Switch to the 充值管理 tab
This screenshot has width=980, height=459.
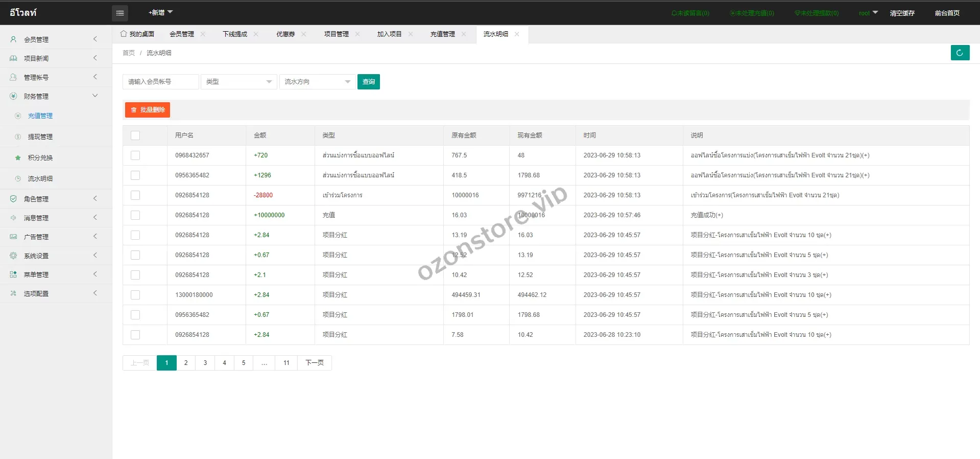click(x=442, y=34)
